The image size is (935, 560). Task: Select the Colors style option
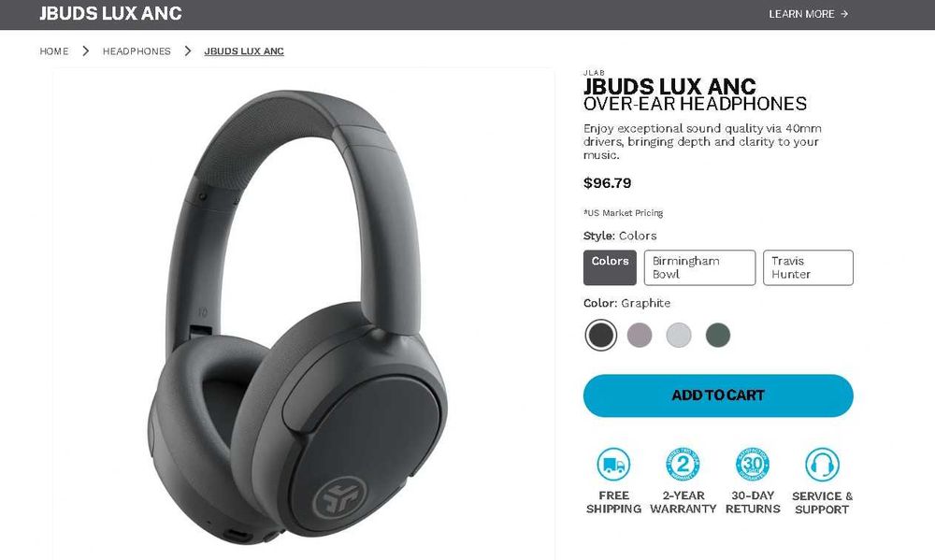click(610, 267)
